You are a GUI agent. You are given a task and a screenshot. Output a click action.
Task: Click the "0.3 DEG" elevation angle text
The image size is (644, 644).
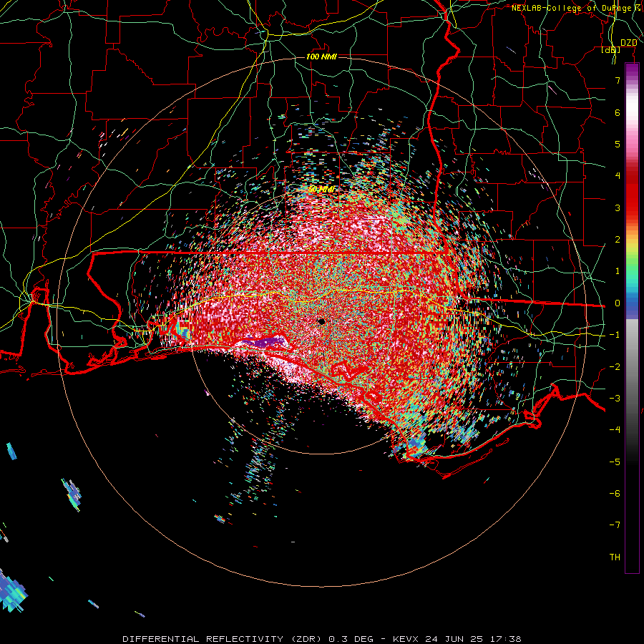tap(351, 639)
